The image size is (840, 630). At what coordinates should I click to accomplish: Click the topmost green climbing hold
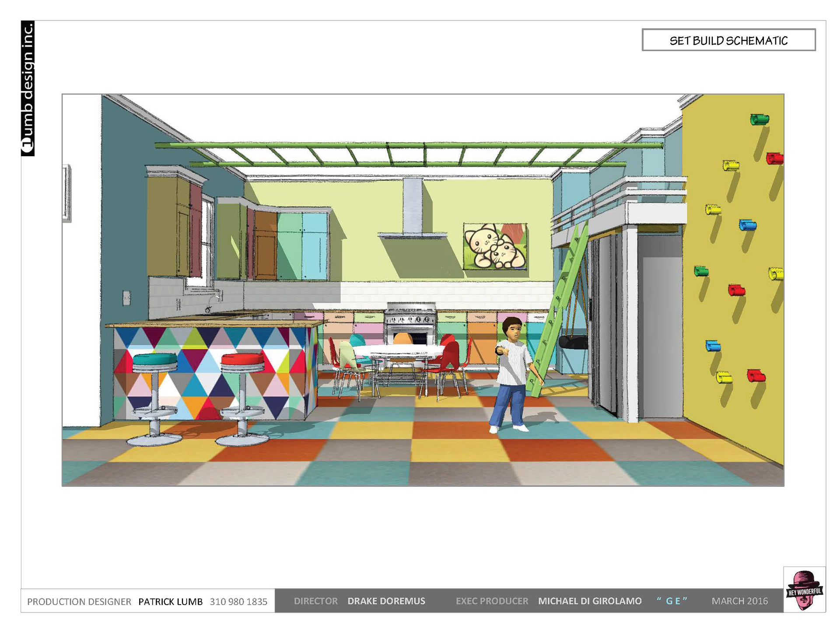pyautogui.click(x=759, y=119)
